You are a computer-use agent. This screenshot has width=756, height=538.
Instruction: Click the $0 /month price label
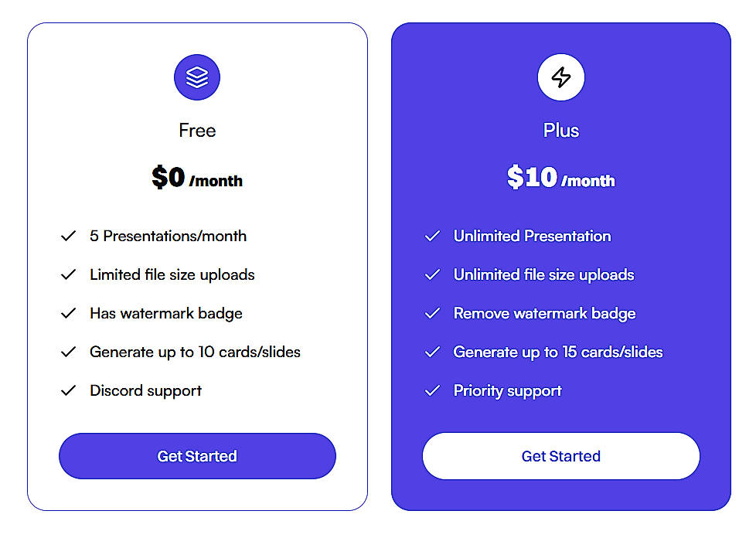[197, 179]
